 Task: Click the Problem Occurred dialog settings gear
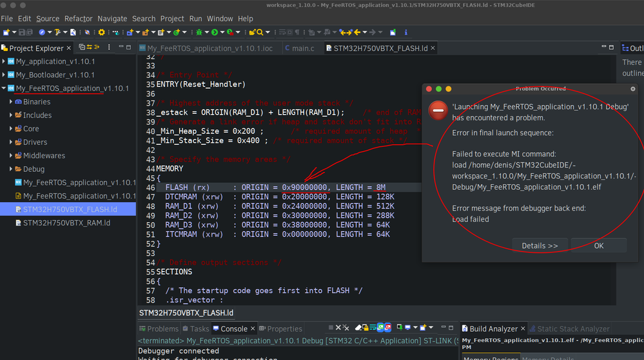pos(633,89)
